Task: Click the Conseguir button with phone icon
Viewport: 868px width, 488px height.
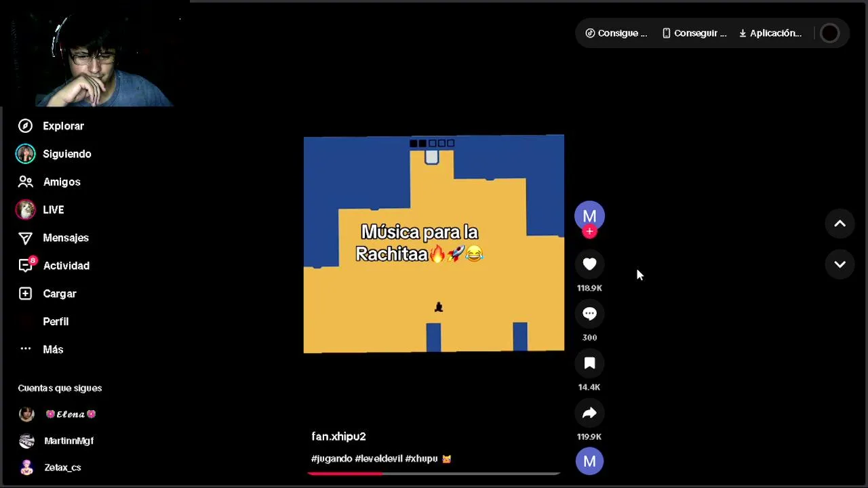Action: [x=694, y=33]
